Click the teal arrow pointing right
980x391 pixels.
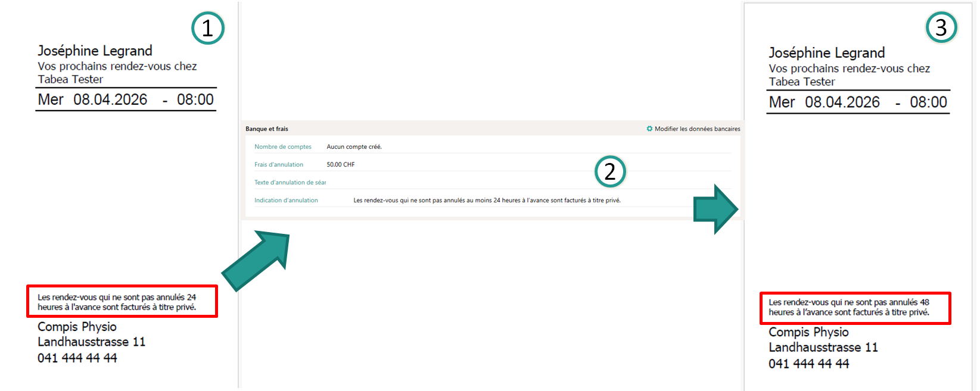tap(716, 209)
